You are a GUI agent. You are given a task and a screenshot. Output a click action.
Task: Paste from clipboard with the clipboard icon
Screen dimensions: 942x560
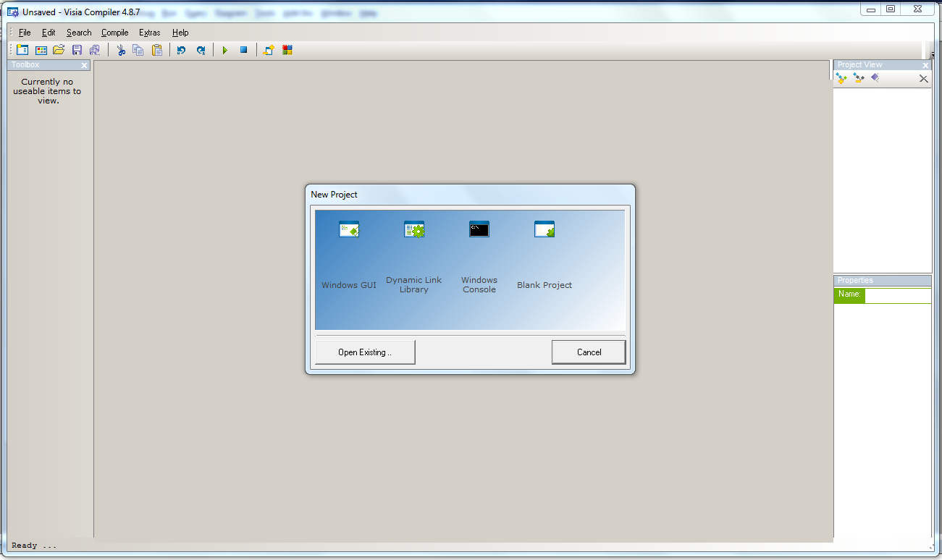(157, 49)
